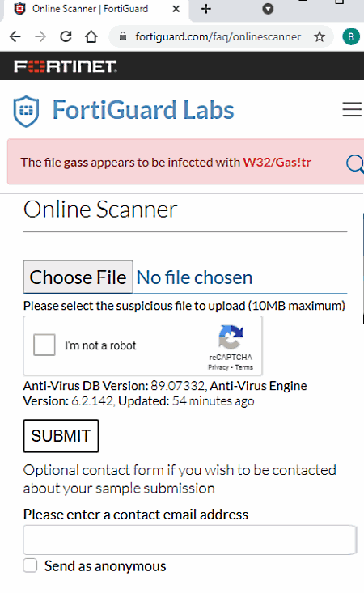The image size is (364, 593).
Task: Go back using browser back arrow
Action: (x=15, y=36)
